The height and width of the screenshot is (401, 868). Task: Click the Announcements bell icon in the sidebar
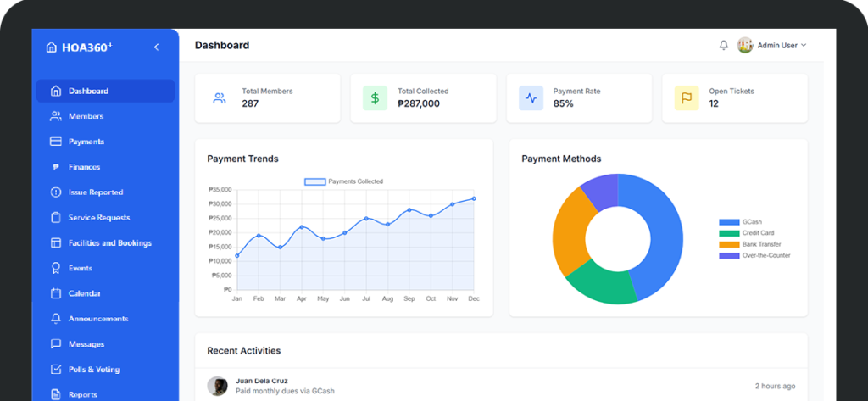[56, 320]
